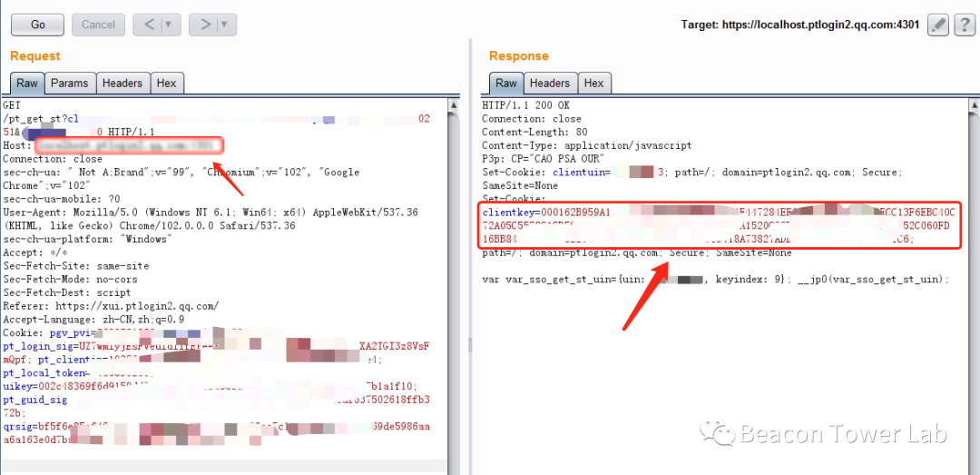Select the Request Raw tab
Screen dimensions: 980x475
coord(27,84)
